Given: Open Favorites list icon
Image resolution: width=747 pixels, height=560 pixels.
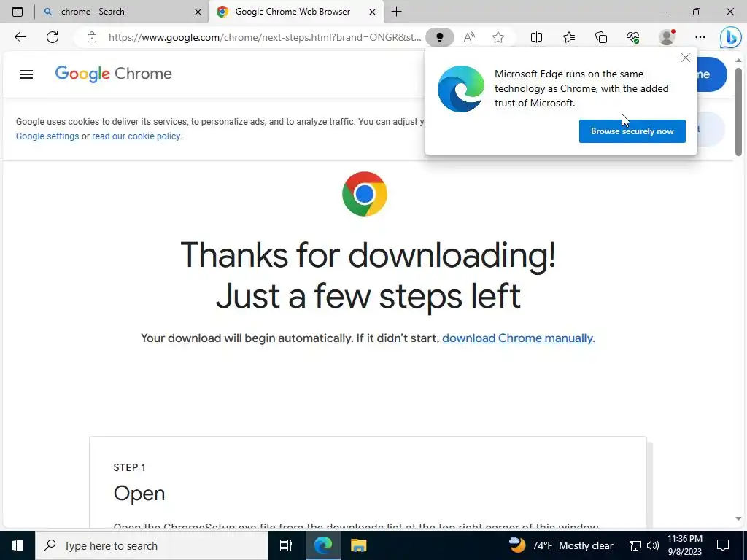Looking at the screenshot, I should (569, 37).
